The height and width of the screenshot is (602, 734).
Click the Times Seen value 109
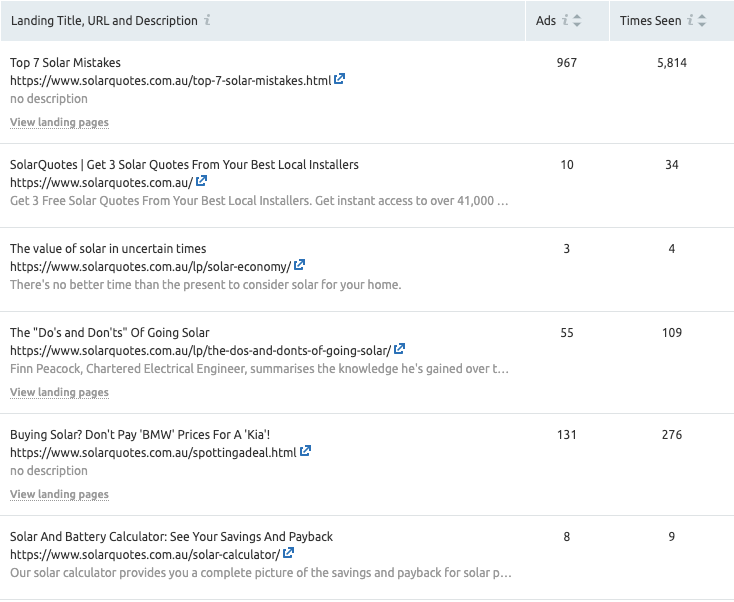click(x=672, y=332)
